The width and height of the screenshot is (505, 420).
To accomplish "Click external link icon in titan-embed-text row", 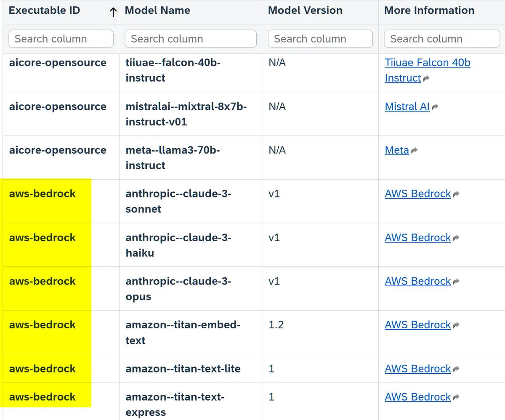I will pos(456,325).
